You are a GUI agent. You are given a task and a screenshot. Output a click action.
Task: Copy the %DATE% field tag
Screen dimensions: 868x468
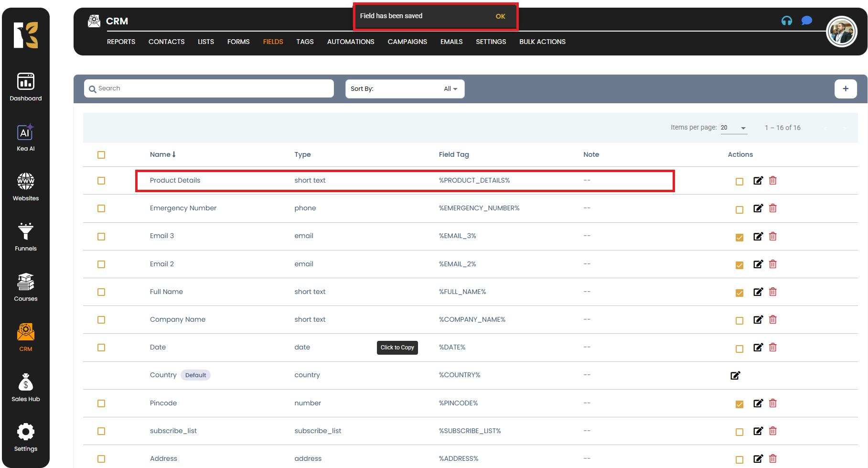[452, 347]
